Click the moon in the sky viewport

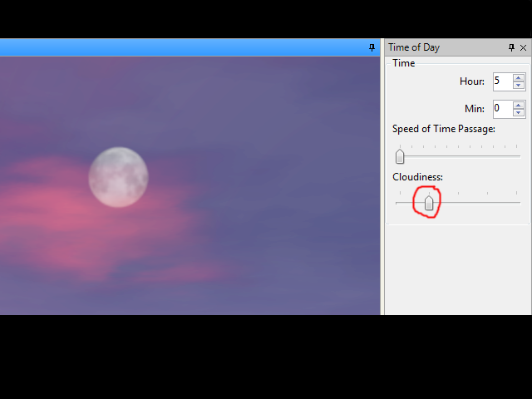(x=118, y=177)
